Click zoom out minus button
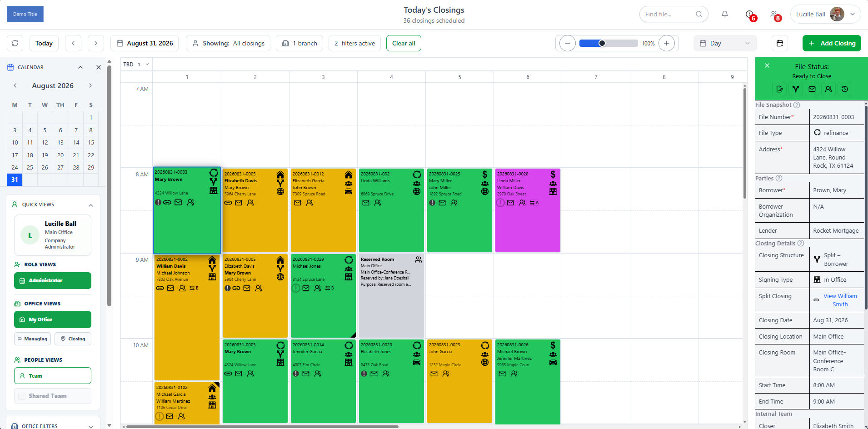 (x=567, y=43)
